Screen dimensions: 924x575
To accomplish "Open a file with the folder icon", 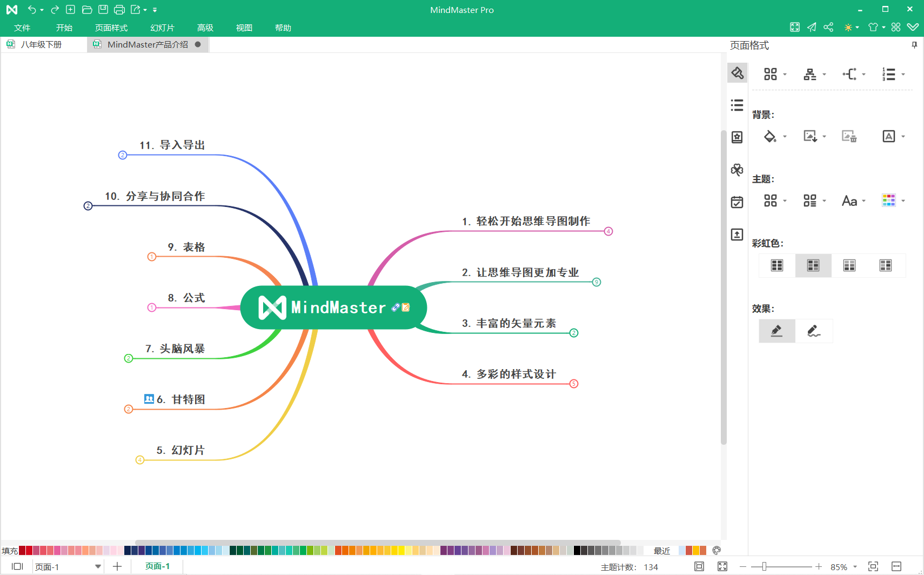I will 86,10.
